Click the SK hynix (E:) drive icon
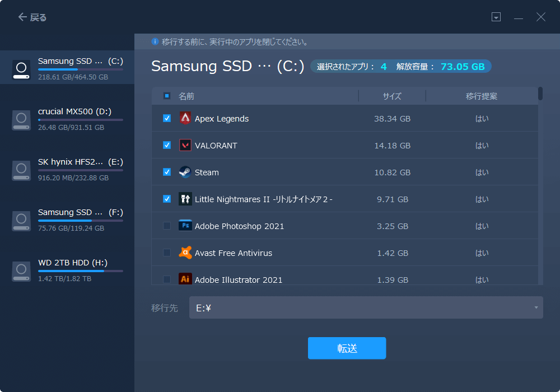 (21, 170)
